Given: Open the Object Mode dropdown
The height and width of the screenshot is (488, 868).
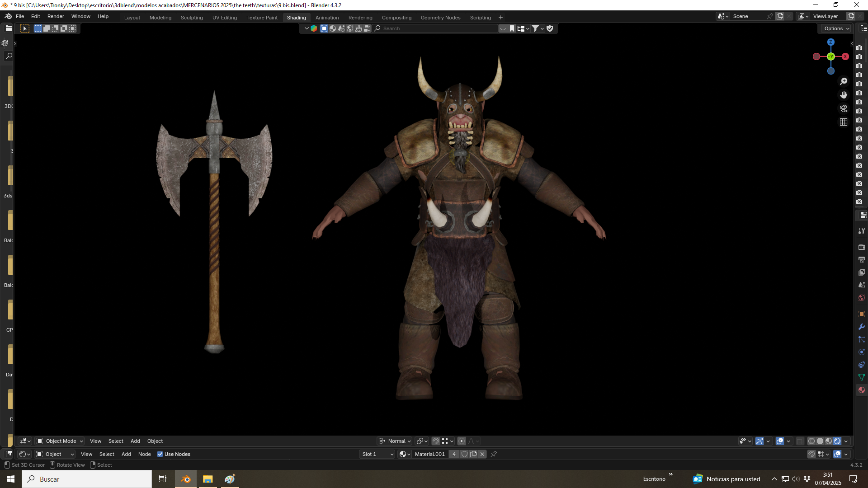Looking at the screenshot, I should [x=60, y=441].
